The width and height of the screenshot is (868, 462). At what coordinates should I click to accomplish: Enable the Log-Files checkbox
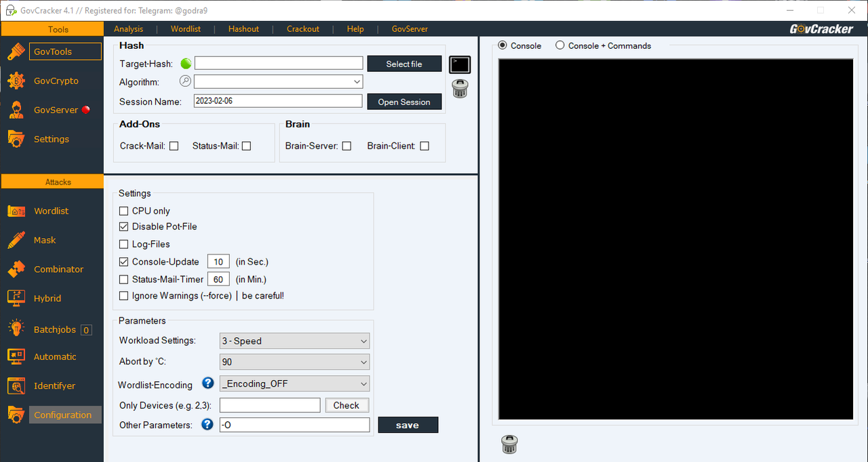tap(123, 244)
